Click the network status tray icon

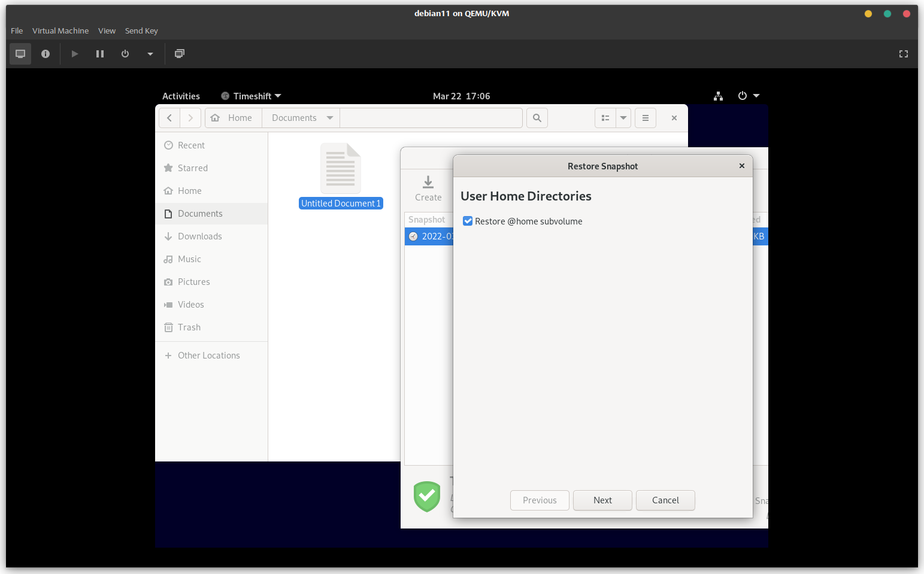tap(718, 96)
